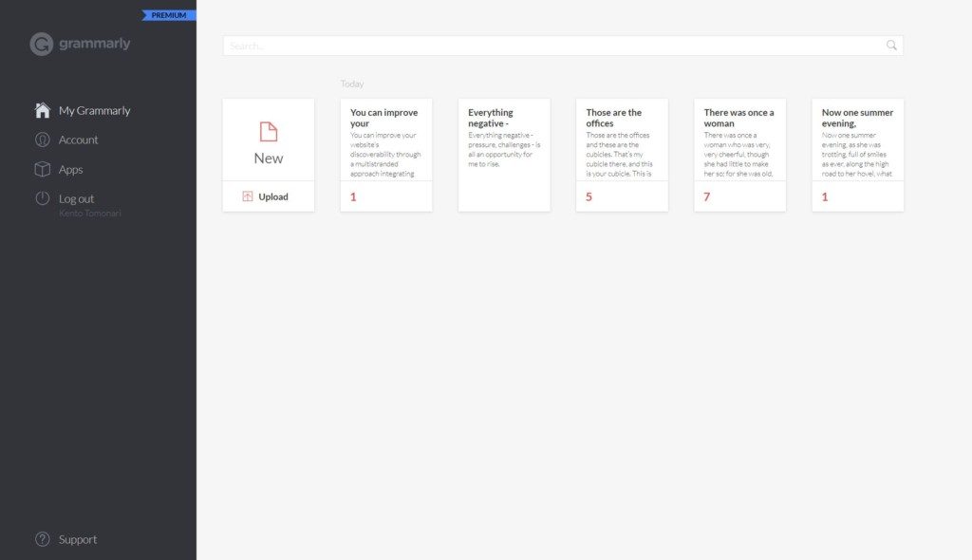Image resolution: width=972 pixels, height=560 pixels.
Task: Click the Support question mark icon
Action: pyautogui.click(x=42, y=539)
